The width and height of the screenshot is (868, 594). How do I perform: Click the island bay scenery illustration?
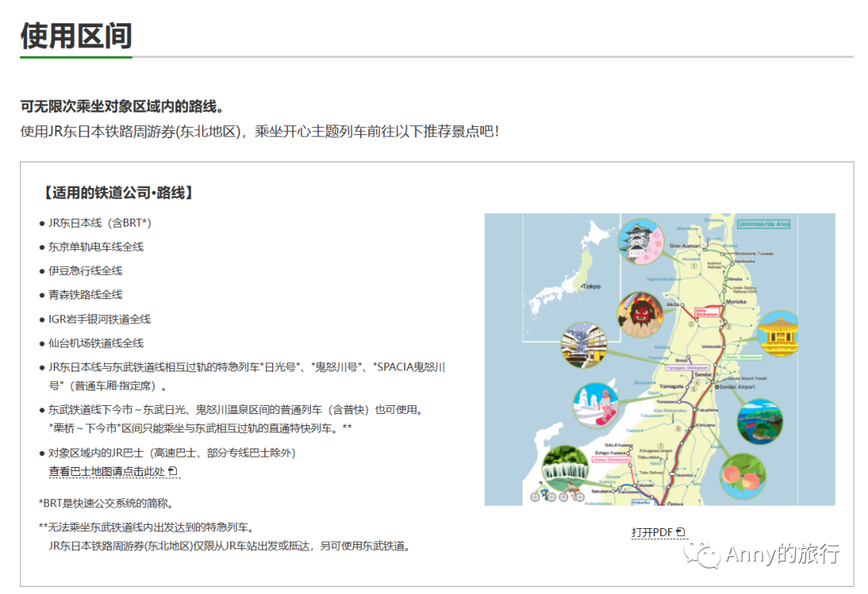point(760,421)
